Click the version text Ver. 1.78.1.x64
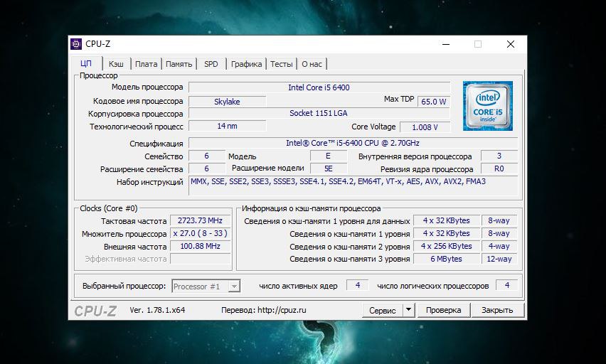Viewport: 606px width, 364px height. coord(157,310)
